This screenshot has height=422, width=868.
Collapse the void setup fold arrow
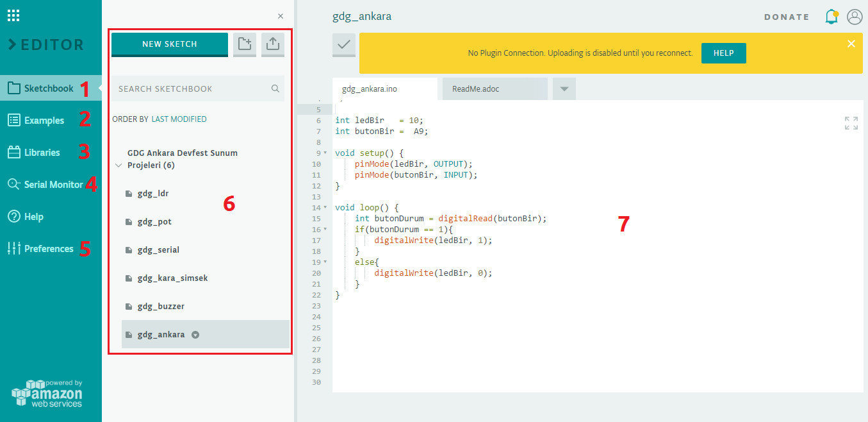pyautogui.click(x=325, y=153)
